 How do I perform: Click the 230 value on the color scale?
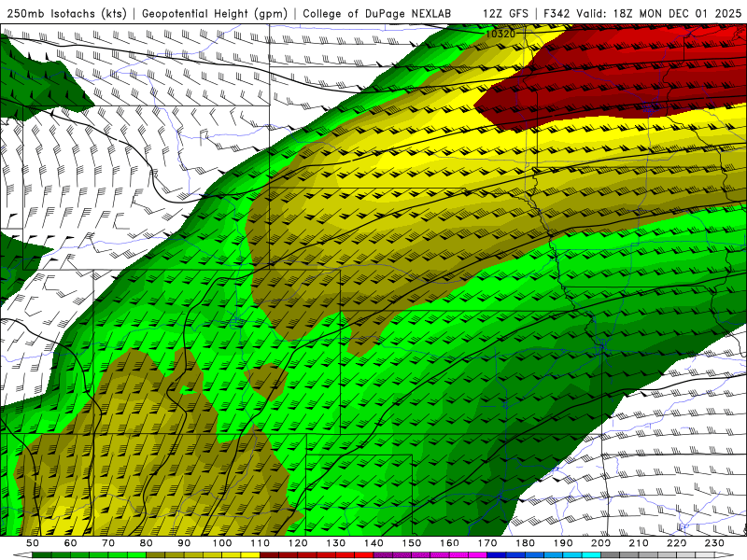click(x=714, y=543)
